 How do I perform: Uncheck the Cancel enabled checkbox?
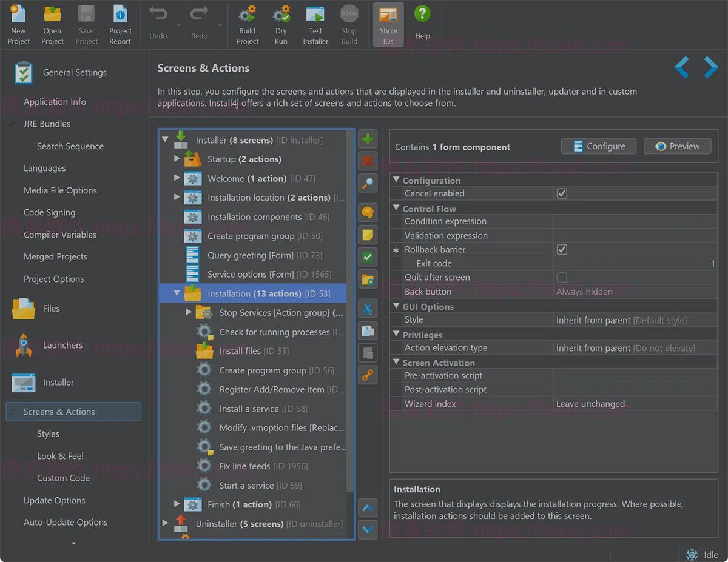pos(562,193)
